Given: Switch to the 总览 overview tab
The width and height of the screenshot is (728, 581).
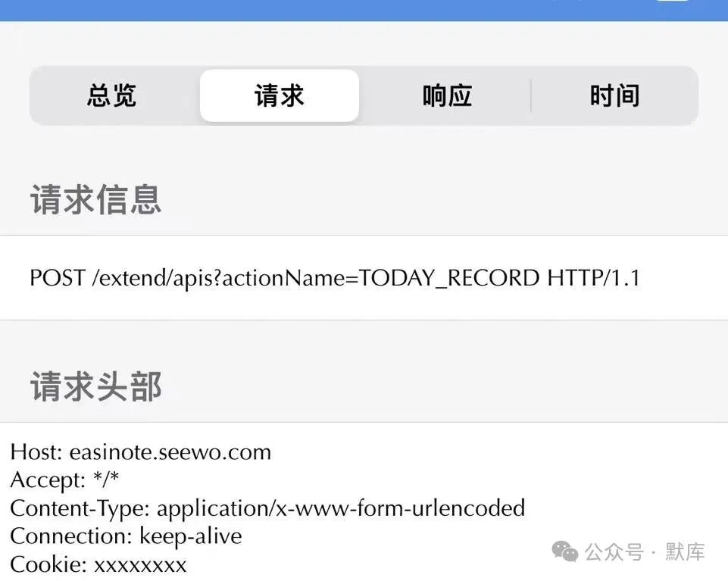Looking at the screenshot, I should coord(112,95).
